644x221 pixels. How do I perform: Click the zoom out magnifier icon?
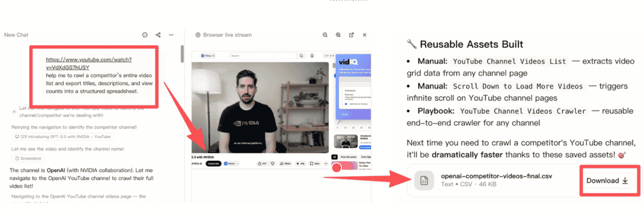click(325, 35)
